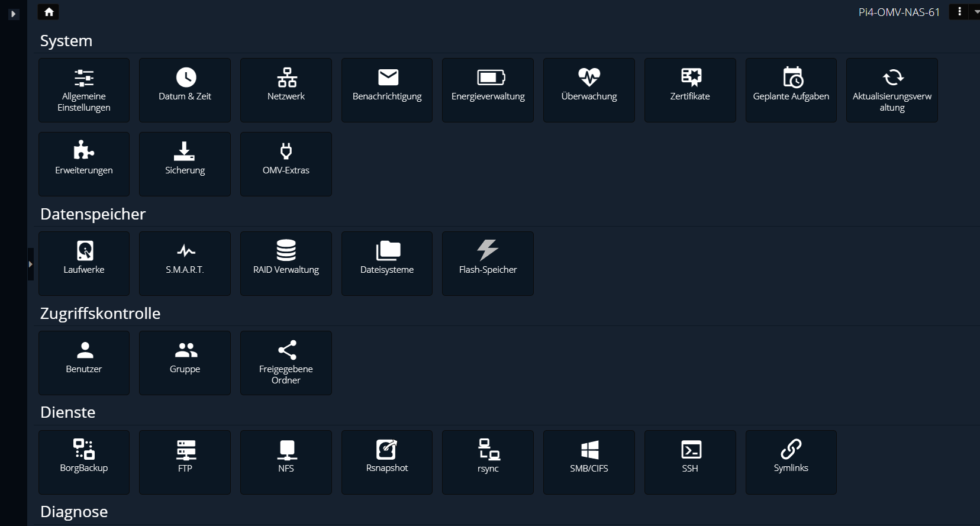Viewport: 980px width, 526px height.
Task: Expand the side panel handle at left edge
Action: [x=30, y=264]
